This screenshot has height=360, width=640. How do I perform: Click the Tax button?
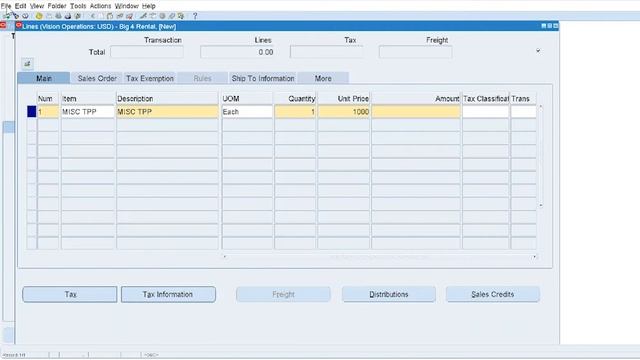[70, 294]
